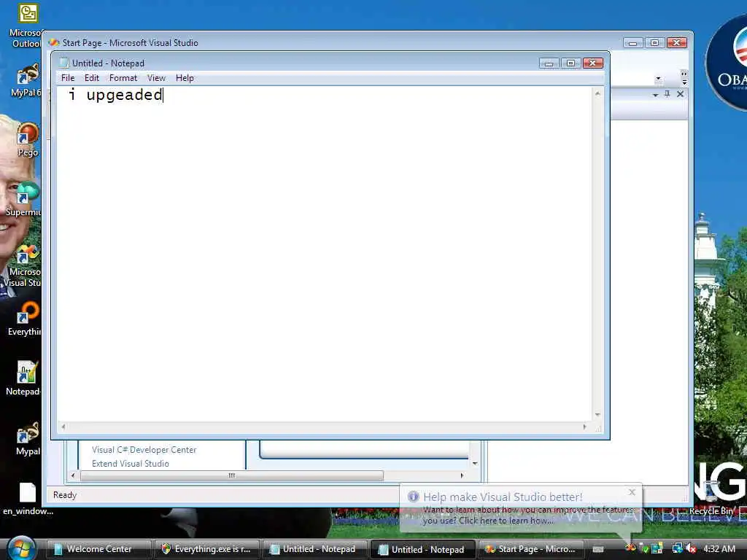Click the 4:32 AM system clock

[x=719, y=548]
